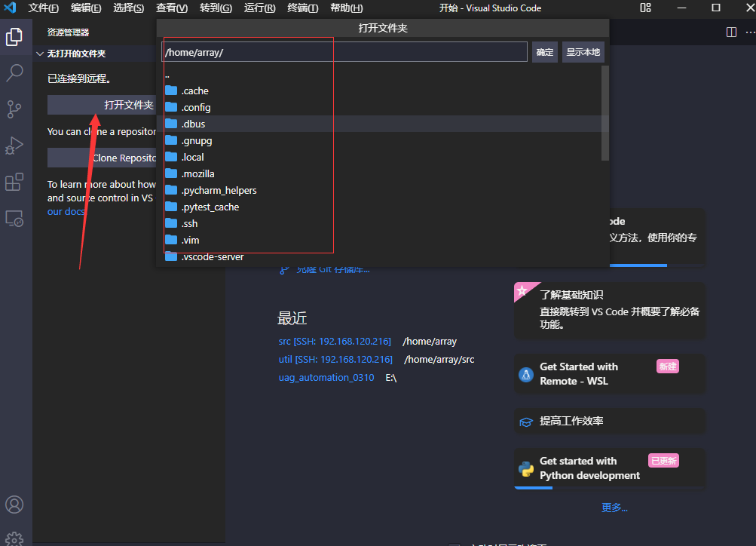
Task: Open the 帮助(H) menu
Action: [x=346, y=8]
